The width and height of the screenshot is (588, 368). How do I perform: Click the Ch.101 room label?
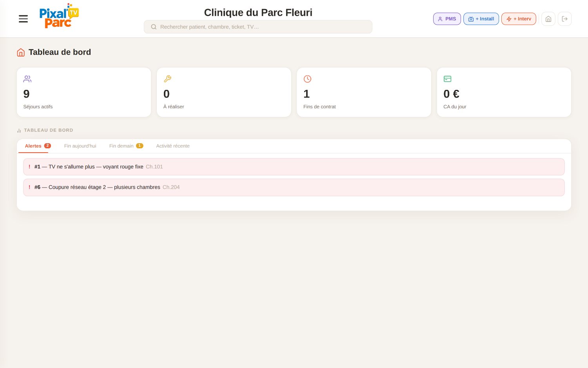tap(154, 167)
